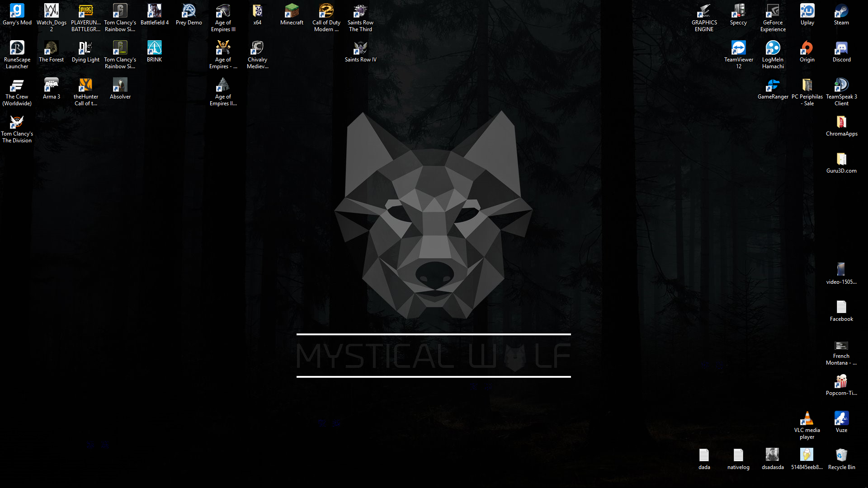The height and width of the screenshot is (488, 868).
Task: Select the Garry's Mod desktop icon
Action: coord(17,11)
